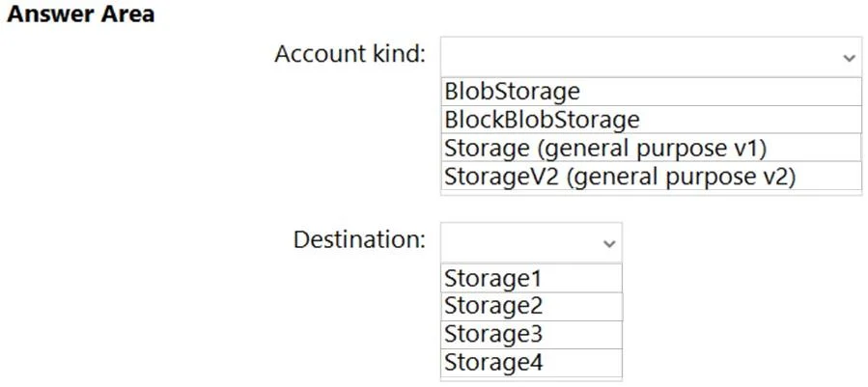Image resolution: width=868 pixels, height=387 pixels.
Task: Pick Storage3 as the destination
Action: 531,335
